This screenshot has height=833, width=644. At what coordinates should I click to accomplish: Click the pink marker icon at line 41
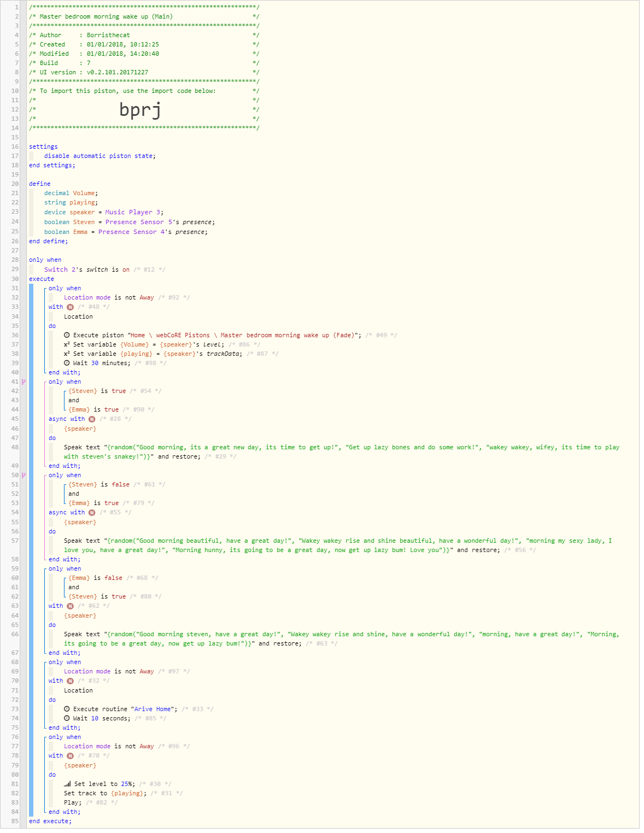point(24,382)
